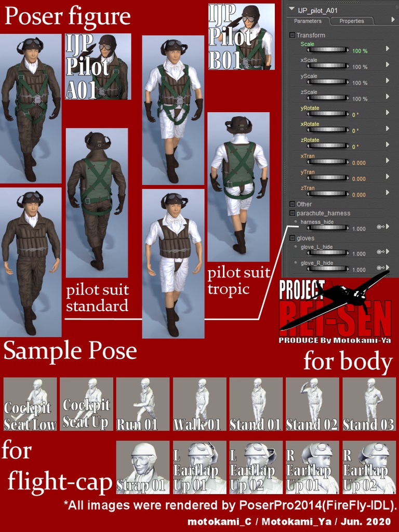
Task: Click the Project Rei-Sen airplane logo
Action: tap(335, 308)
